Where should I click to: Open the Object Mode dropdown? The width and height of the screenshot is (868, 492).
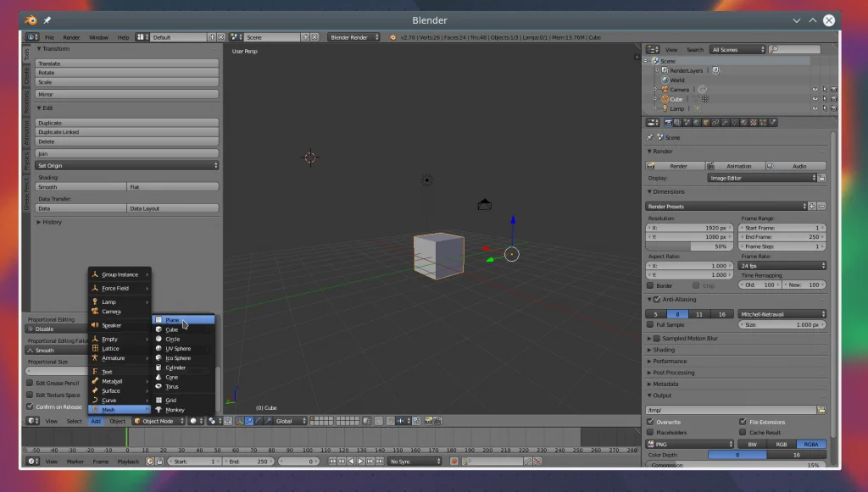158,421
